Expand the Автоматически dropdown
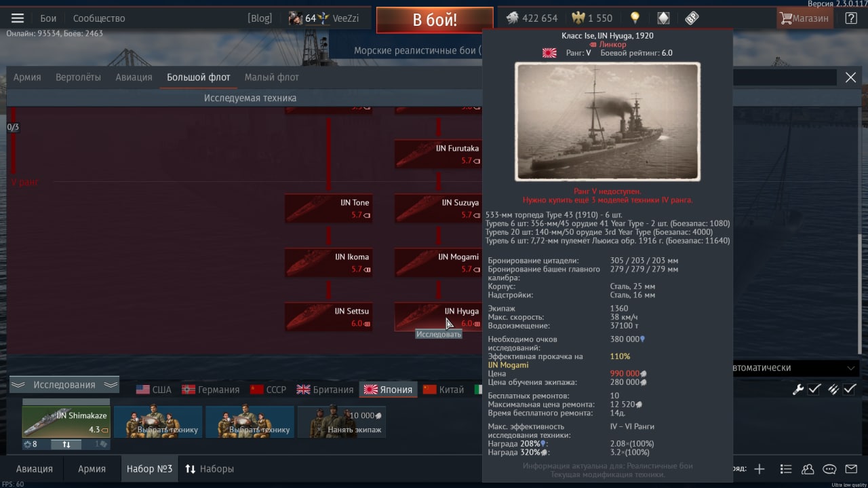 coord(795,367)
